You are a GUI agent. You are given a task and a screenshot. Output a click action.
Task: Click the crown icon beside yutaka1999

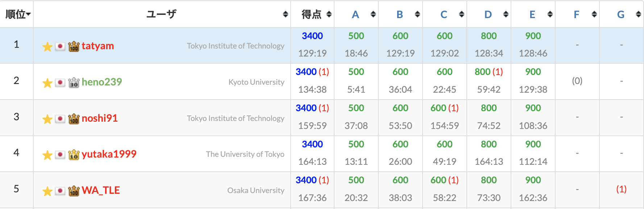tap(74, 155)
